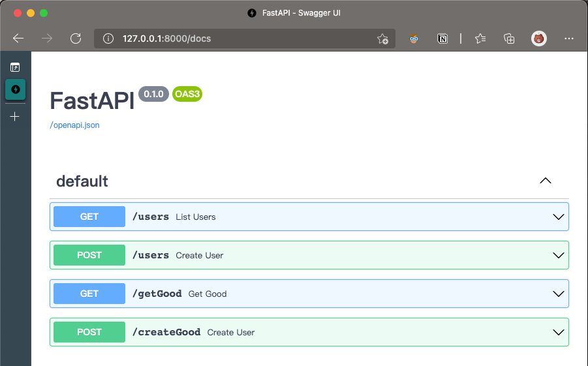
Task: View site information icon in address bar
Action: coord(108,38)
